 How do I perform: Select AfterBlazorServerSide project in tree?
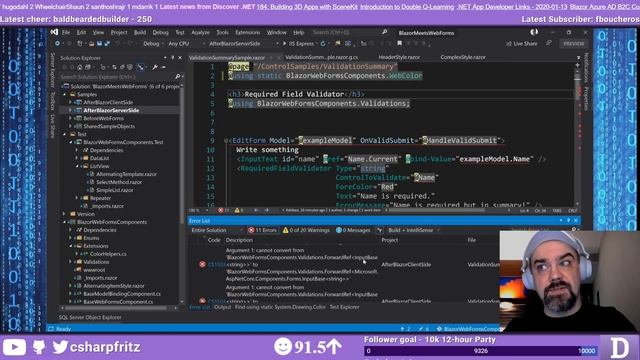[111, 110]
